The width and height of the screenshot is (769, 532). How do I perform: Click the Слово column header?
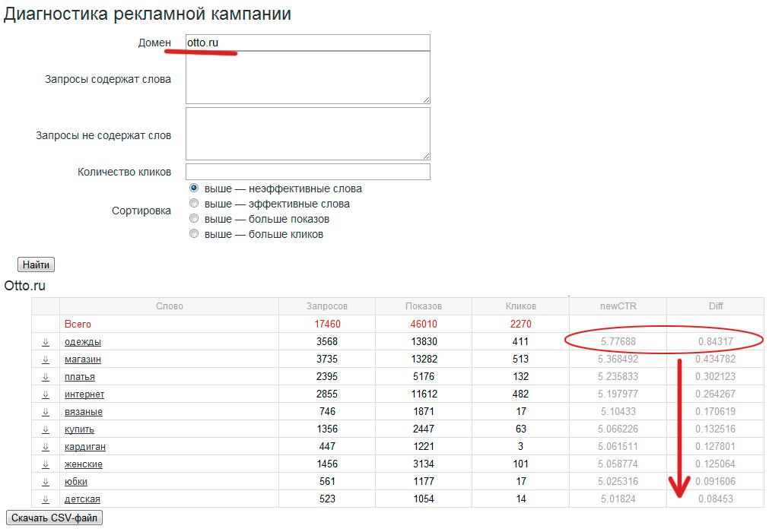pos(169,306)
